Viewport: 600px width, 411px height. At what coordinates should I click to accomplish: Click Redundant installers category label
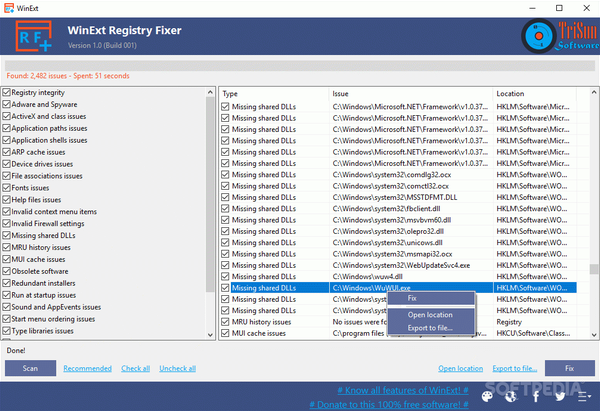pos(43,283)
